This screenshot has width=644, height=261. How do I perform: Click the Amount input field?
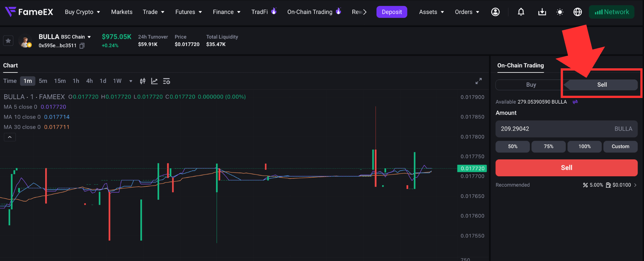[567, 129]
